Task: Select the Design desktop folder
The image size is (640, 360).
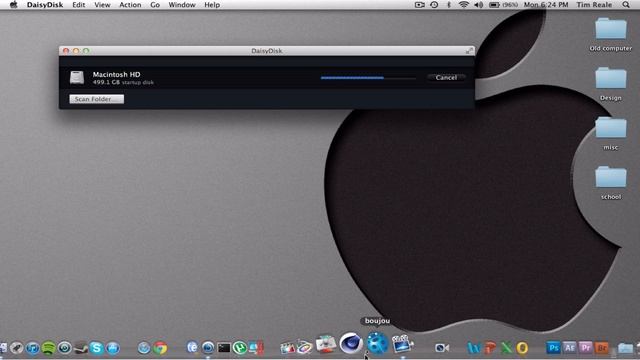Action: 611,78
